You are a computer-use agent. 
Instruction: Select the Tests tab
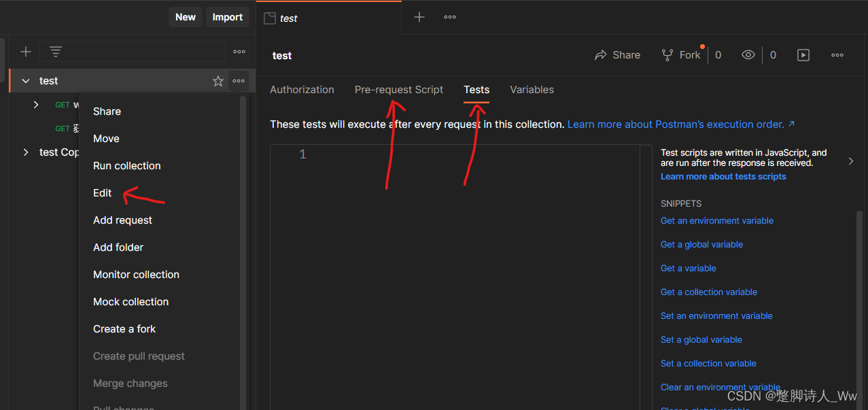(x=476, y=90)
